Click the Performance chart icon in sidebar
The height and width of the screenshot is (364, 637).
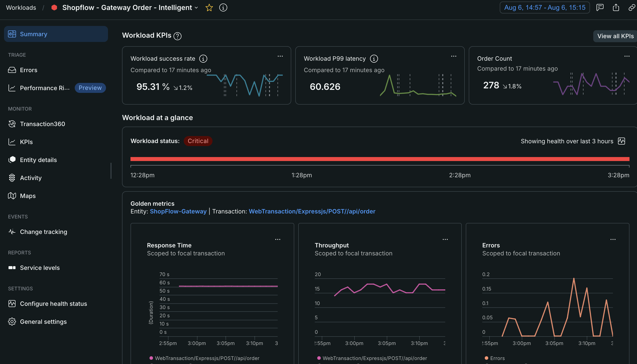[12, 88]
